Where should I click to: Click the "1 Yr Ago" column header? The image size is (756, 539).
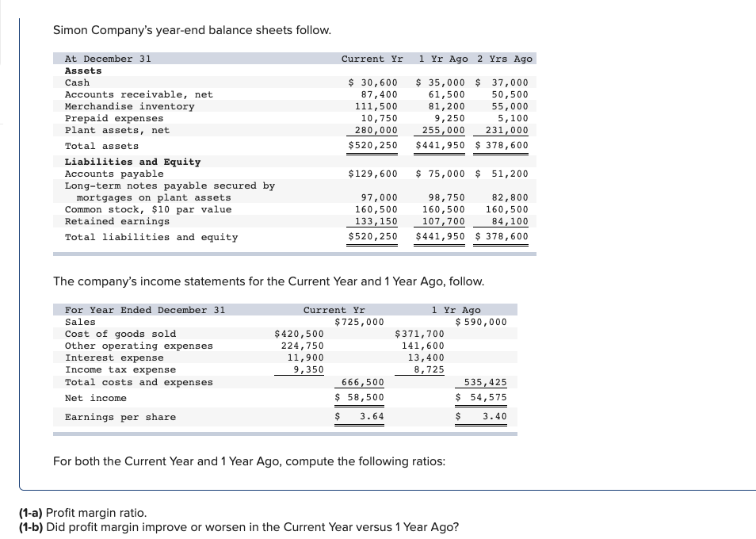coord(440,59)
